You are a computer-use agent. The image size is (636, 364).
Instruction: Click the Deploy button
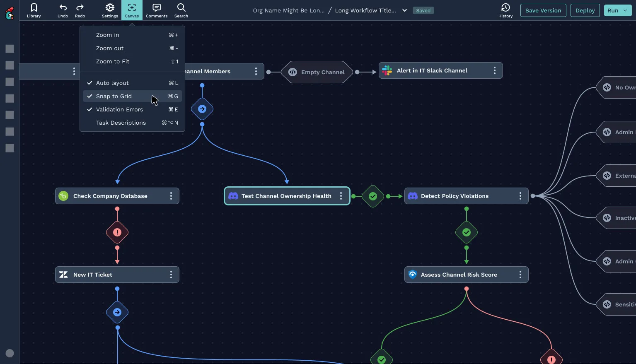(585, 10)
